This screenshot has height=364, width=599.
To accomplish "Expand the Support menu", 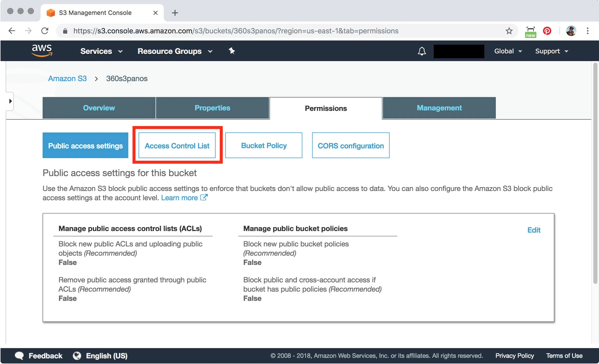I will coord(552,51).
